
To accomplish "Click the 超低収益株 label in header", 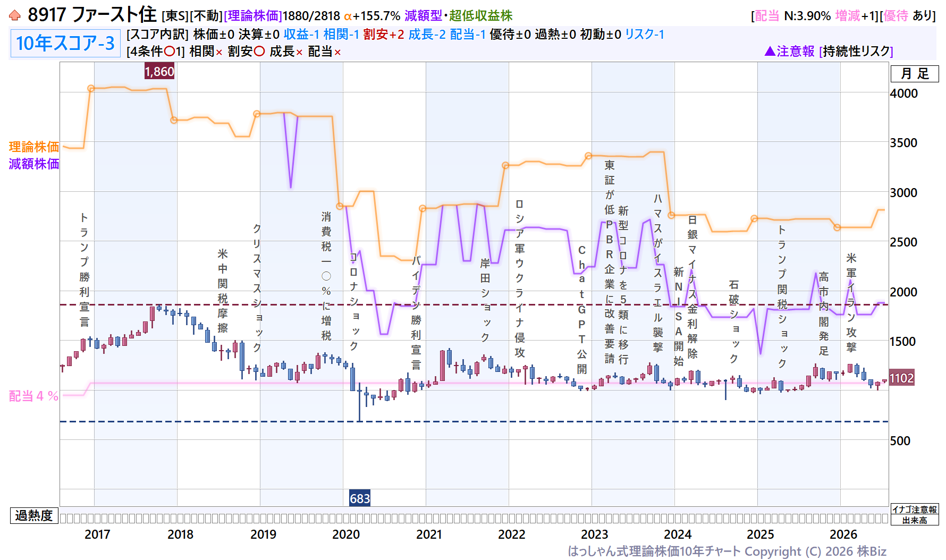I will click(481, 16).
